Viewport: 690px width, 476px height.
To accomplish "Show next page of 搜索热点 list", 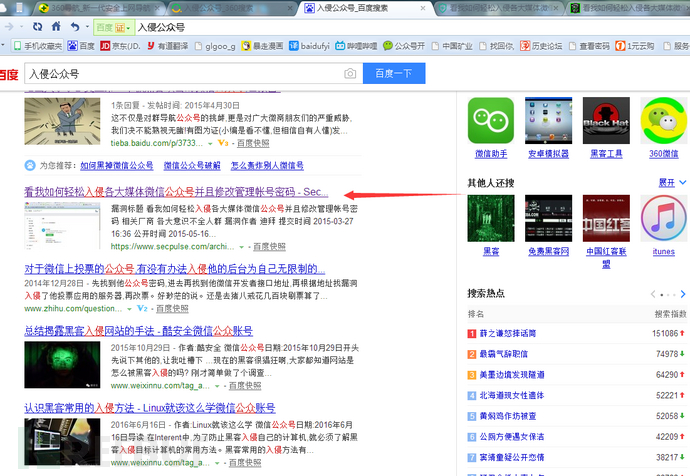I will [683, 294].
